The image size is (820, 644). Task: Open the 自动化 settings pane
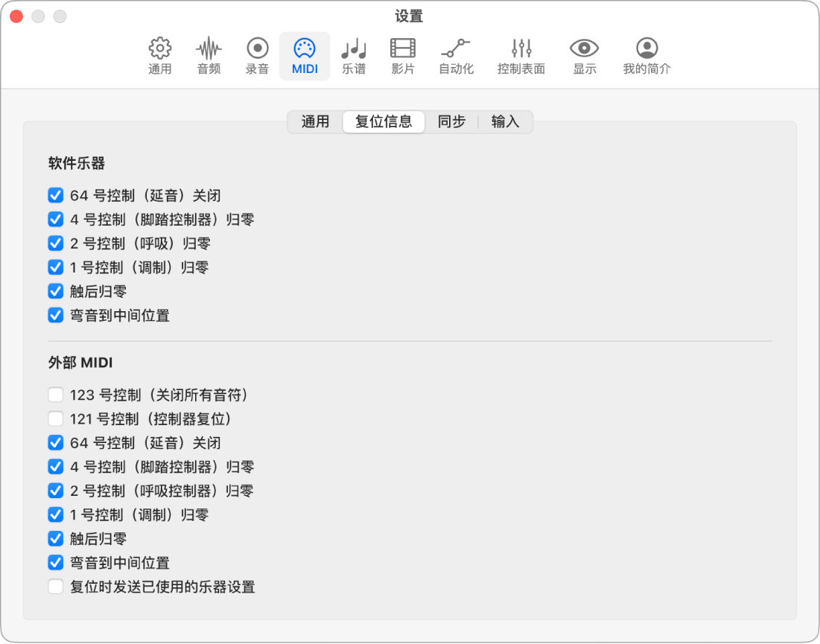pyautogui.click(x=456, y=56)
